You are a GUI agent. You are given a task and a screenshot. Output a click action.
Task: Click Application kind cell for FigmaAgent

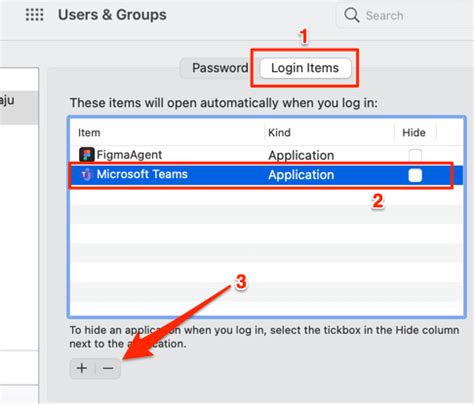[x=301, y=155]
